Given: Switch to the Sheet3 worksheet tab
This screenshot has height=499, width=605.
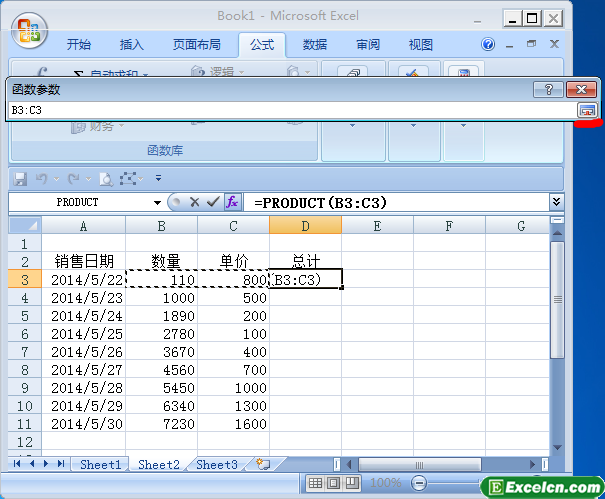Looking at the screenshot, I should click(216, 465).
